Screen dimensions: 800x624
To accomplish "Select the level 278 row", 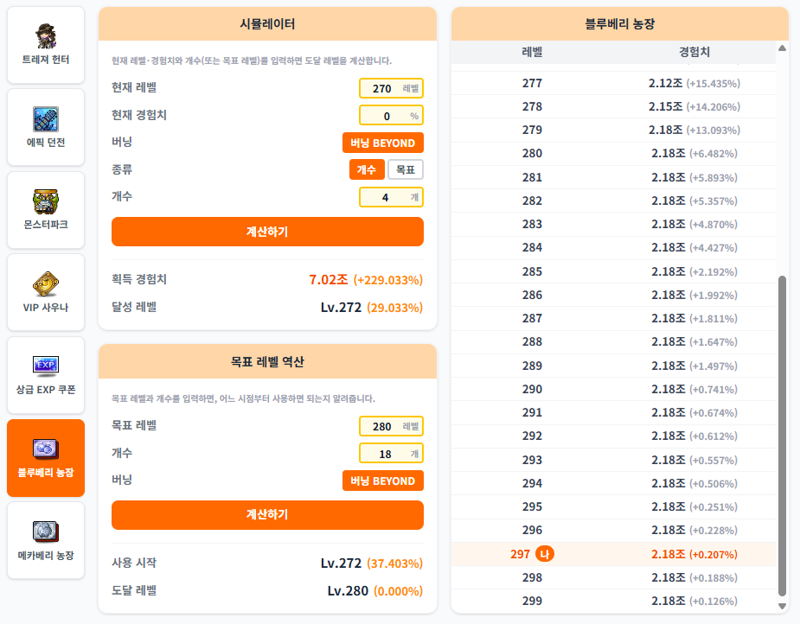I will pos(613,107).
